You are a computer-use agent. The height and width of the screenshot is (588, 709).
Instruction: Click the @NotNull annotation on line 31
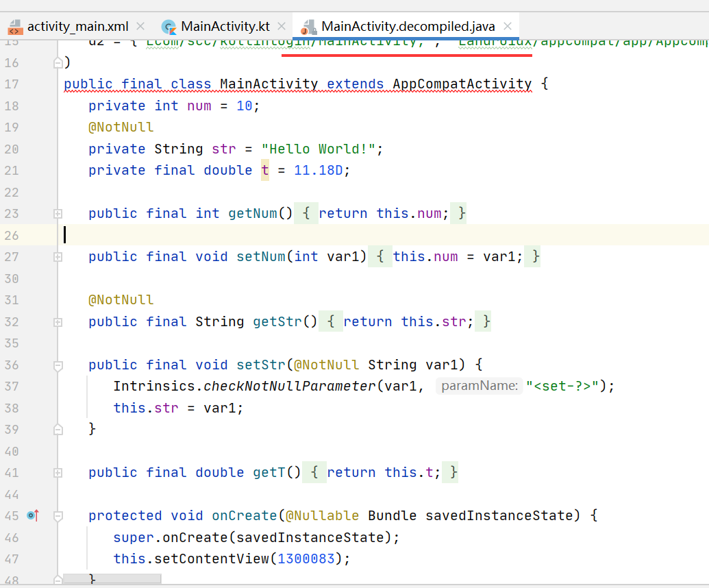click(121, 299)
